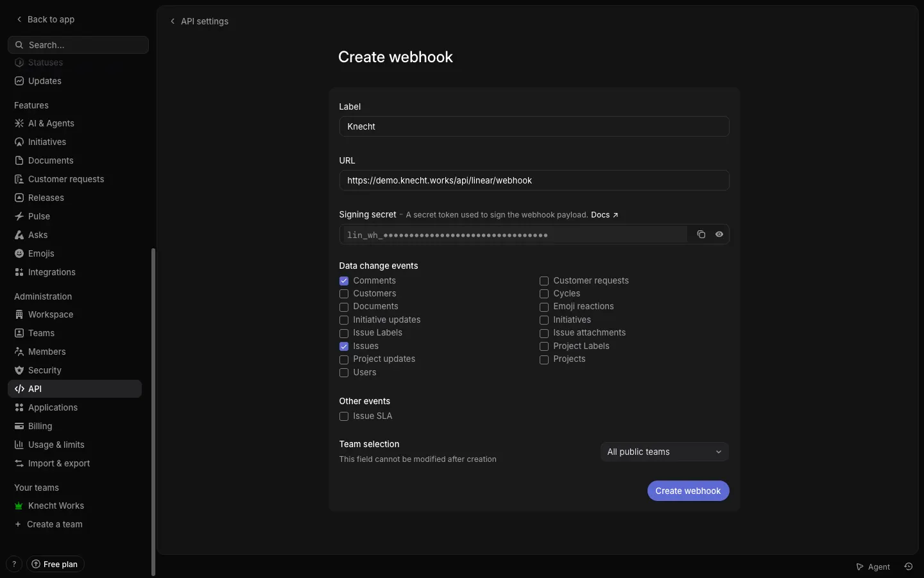Enable the Cycles event checkbox
Image resolution: width=924 pixels, height=578 pixels.
(544, 294)
